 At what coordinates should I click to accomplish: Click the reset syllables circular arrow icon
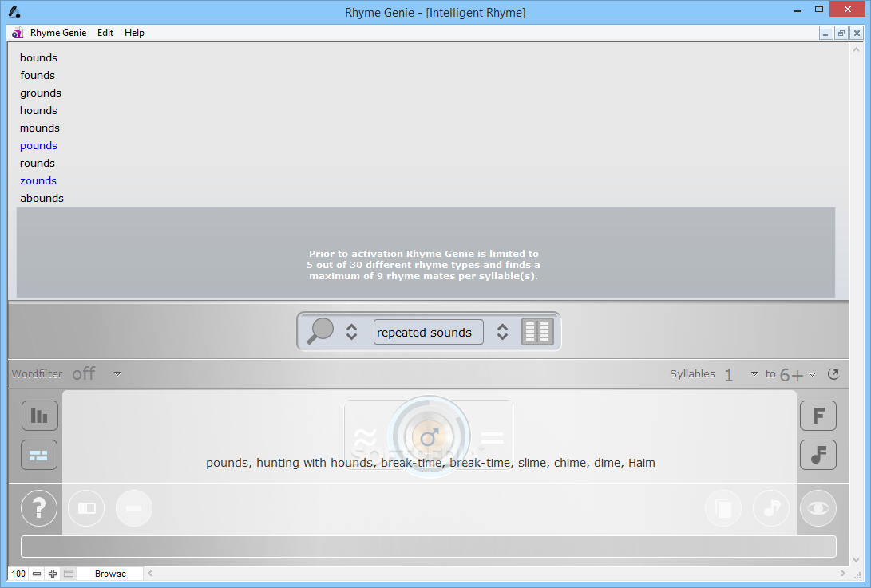pos(833,373)
